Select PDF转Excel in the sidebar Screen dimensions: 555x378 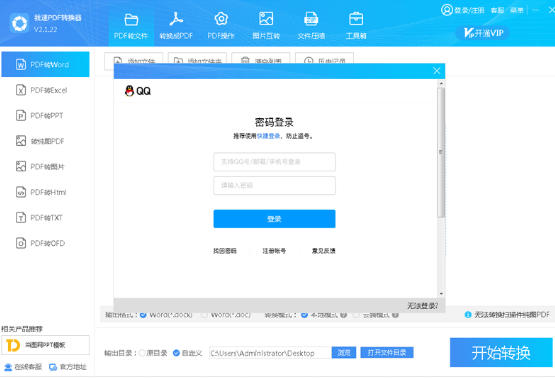45,90
